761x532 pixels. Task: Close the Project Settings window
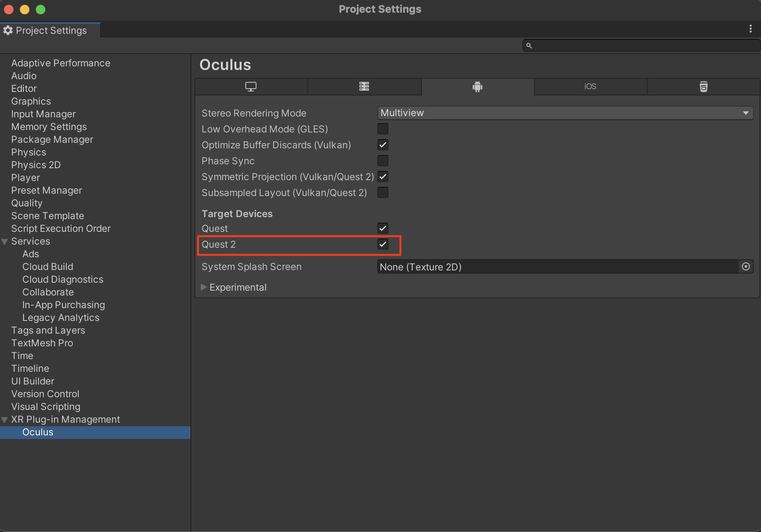(9, 9)
